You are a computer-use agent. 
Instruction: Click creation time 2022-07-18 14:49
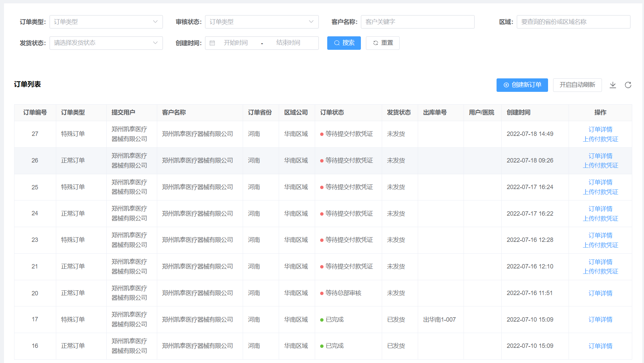(x=530, y=134)
